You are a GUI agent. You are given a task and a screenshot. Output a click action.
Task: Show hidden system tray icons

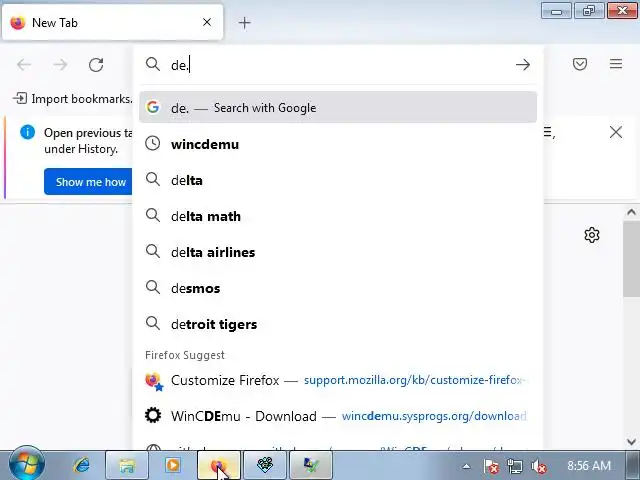point(467,466)
